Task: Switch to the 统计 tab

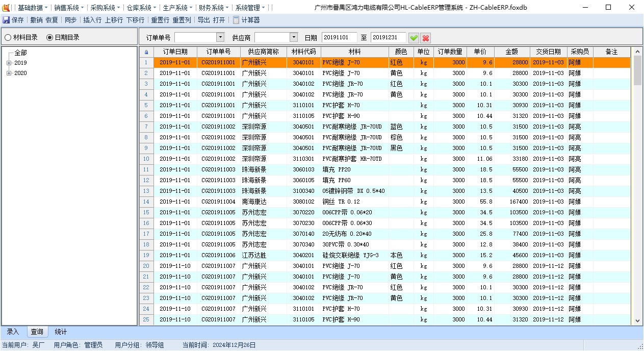Action: 61,332
